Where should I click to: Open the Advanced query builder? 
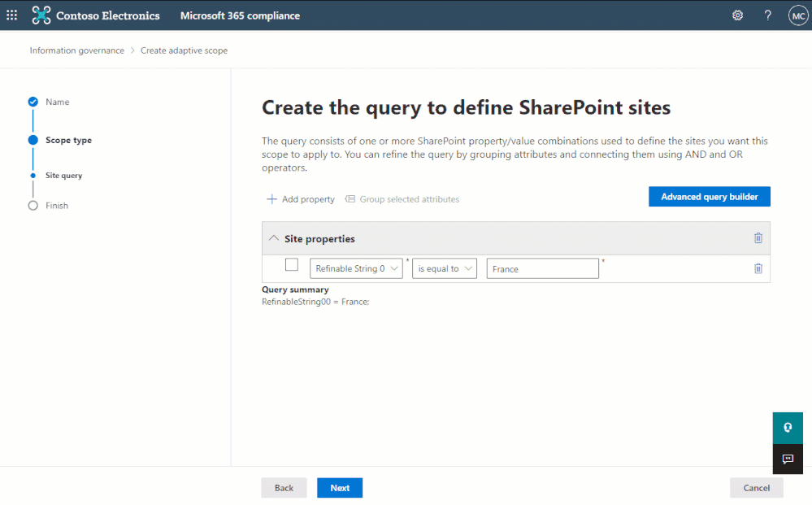tap(709, 197)
